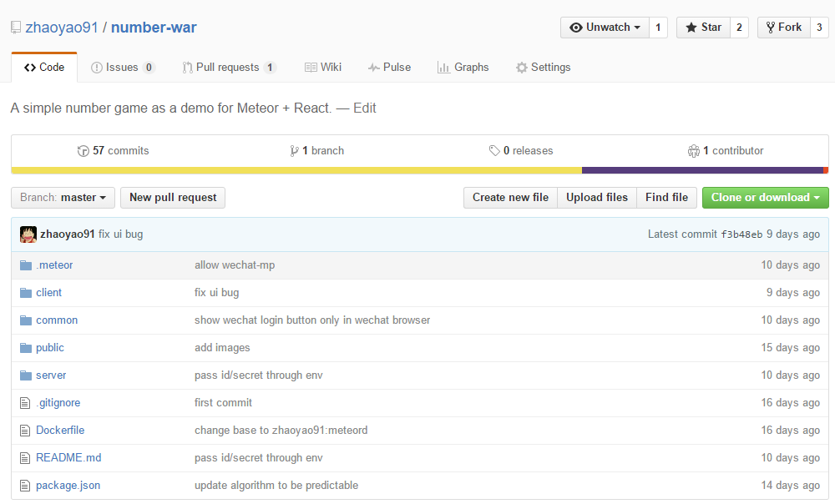This screenshot has width=835, height=504.
Task: View the forks count 3
Action: click(x=820, y=28)
